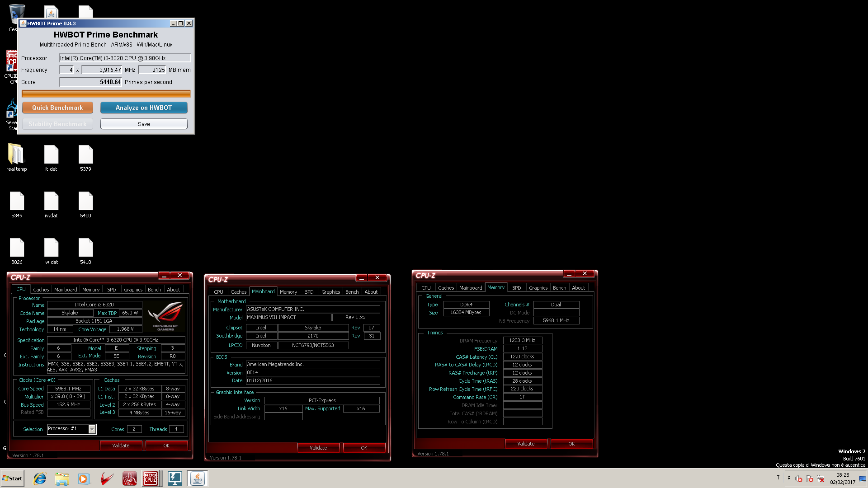Image resolution: width=868 pixels, height=488 pixels.
Task: Switch to CPU tab in CPU-Z Memory window
Action: click(426, 288)
